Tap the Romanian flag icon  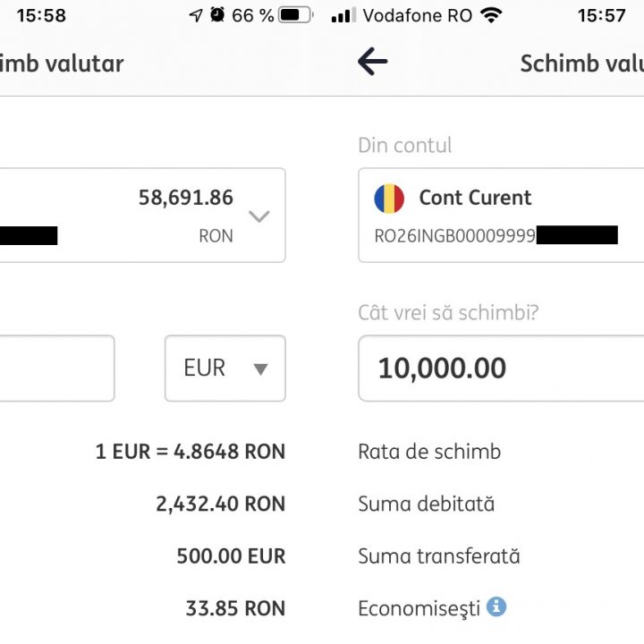pyautogui.click(x=389, y=199)
